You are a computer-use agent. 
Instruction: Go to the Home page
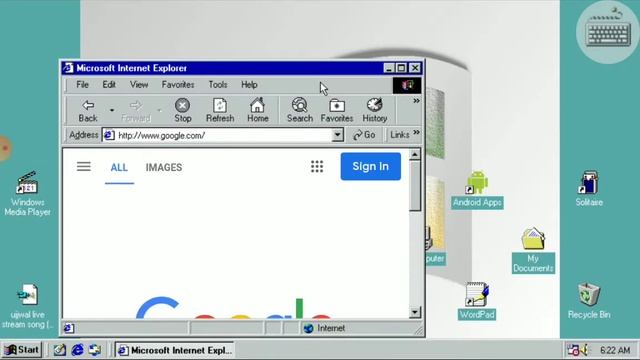click(x=258, y=110)
